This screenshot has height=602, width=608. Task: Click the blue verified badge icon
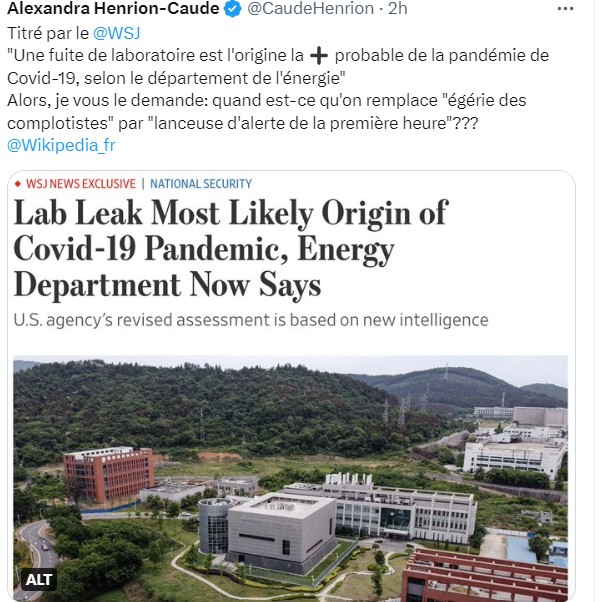[x=231, y=9]
